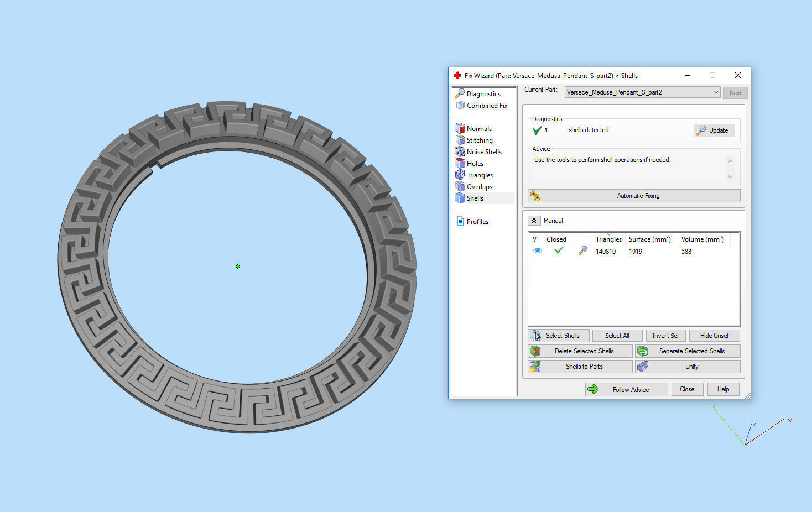This screenshot has width=812, height=512.
Task: Click the closed checkmark in shell row
Action: click(559, 250)
